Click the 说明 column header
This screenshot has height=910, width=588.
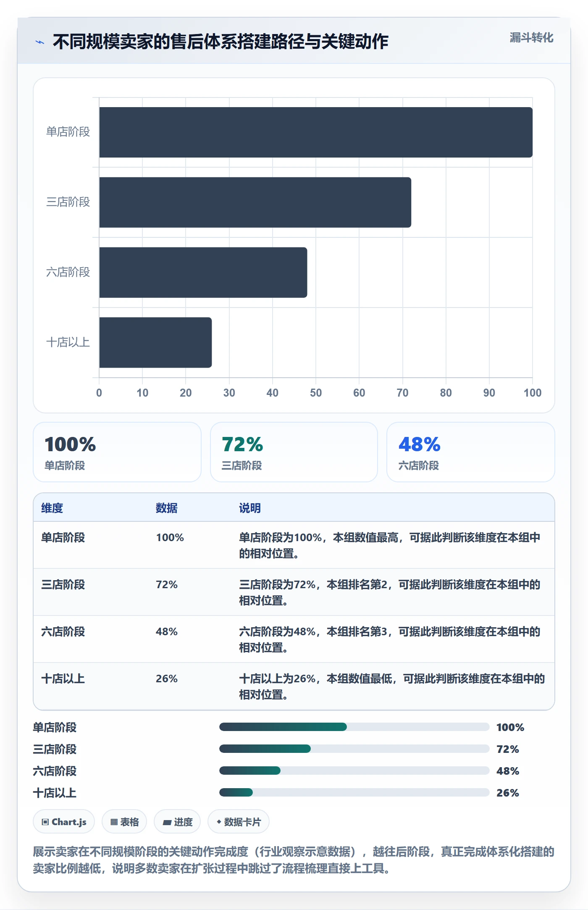(250, 508)
